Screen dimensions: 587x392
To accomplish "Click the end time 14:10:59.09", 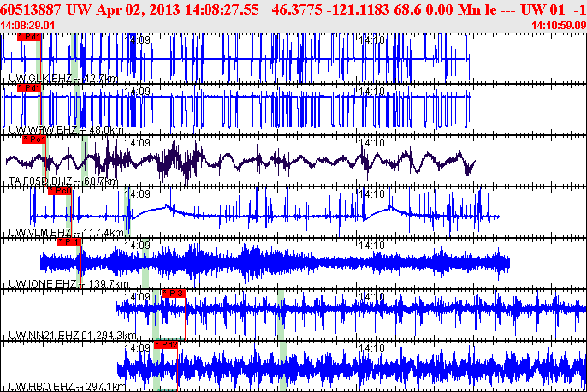I will 559,26.
